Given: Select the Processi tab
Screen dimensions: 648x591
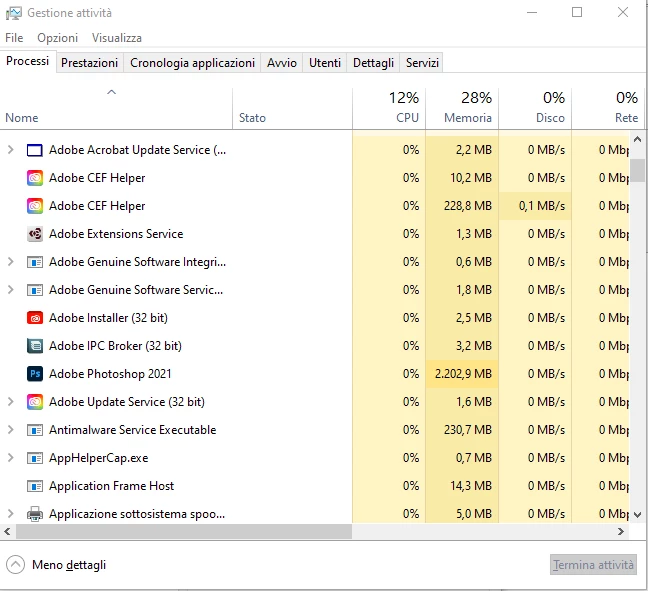Looking at the screenshot, I should click(28, 61).
